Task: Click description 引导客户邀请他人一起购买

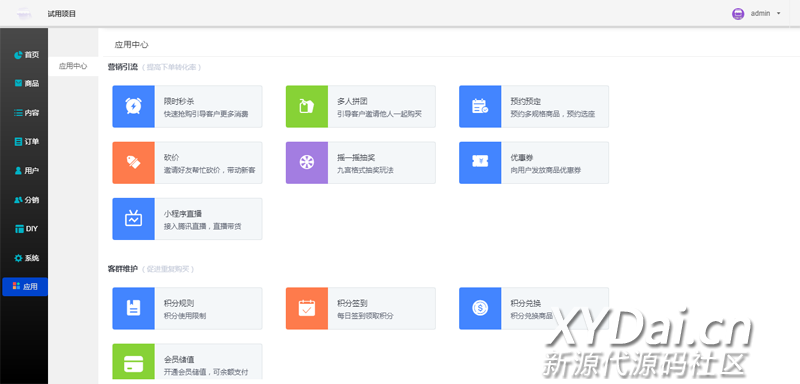Action: click(380, 114)
